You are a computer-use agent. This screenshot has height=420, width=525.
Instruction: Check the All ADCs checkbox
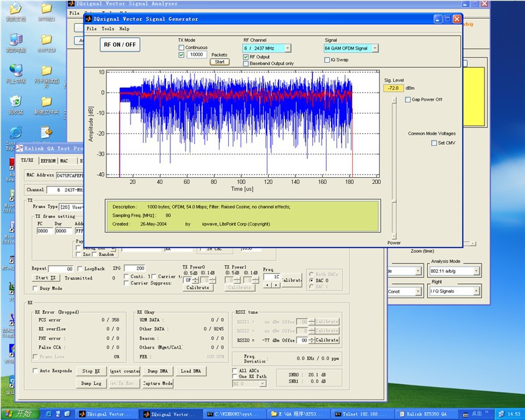(235, 370)
